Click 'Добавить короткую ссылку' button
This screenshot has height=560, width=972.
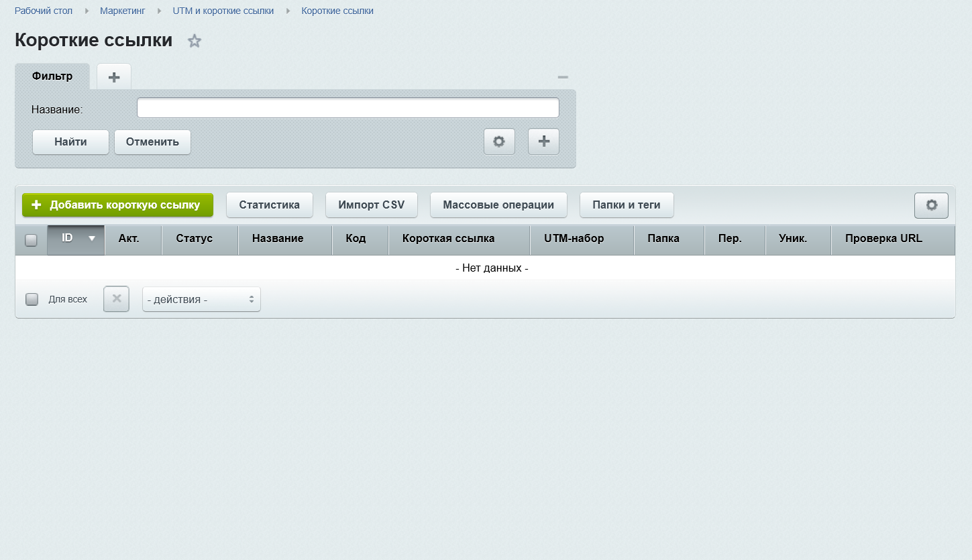pos(117,205)
